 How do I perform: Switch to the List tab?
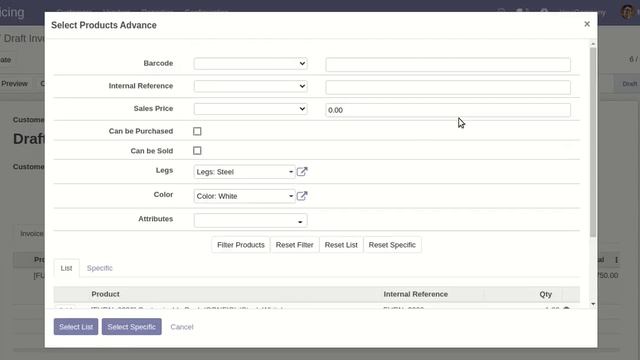[67, 268]
